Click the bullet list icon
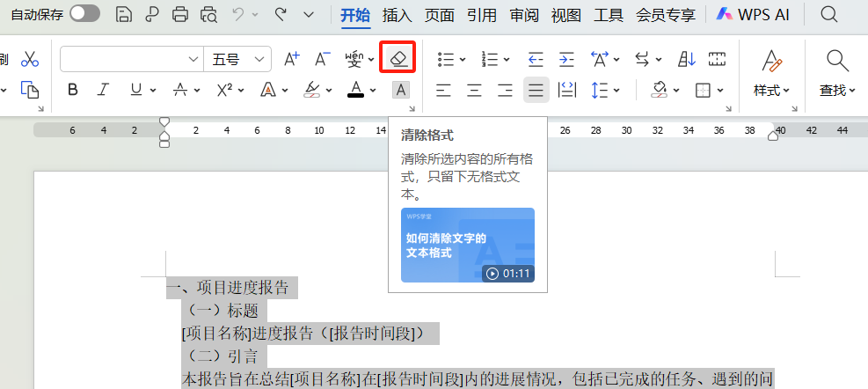Screen dimensions: 868x389 point(446,59)
